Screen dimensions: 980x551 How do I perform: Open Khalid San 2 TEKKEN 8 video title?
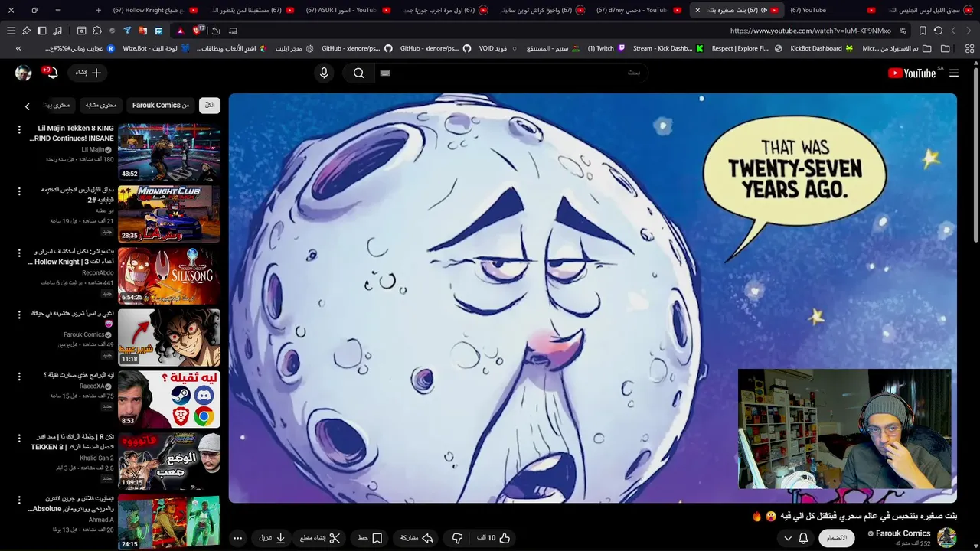point(72,442)
